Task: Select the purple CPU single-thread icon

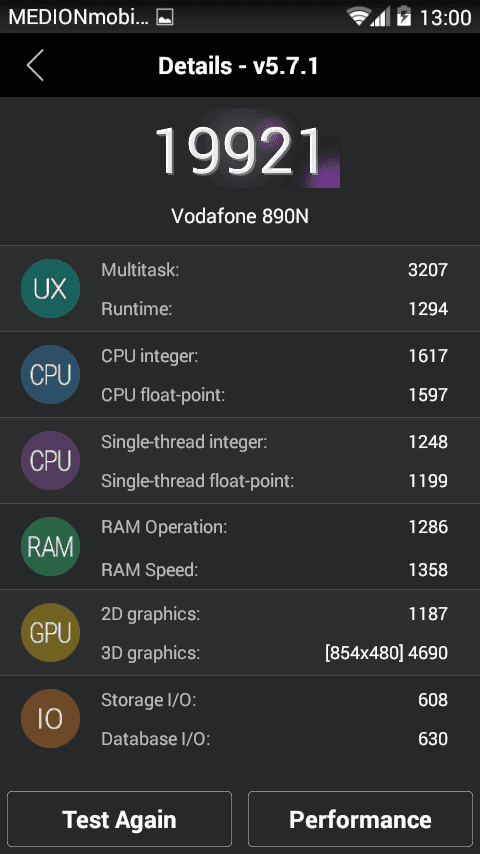Action: (x=50, y=461)
